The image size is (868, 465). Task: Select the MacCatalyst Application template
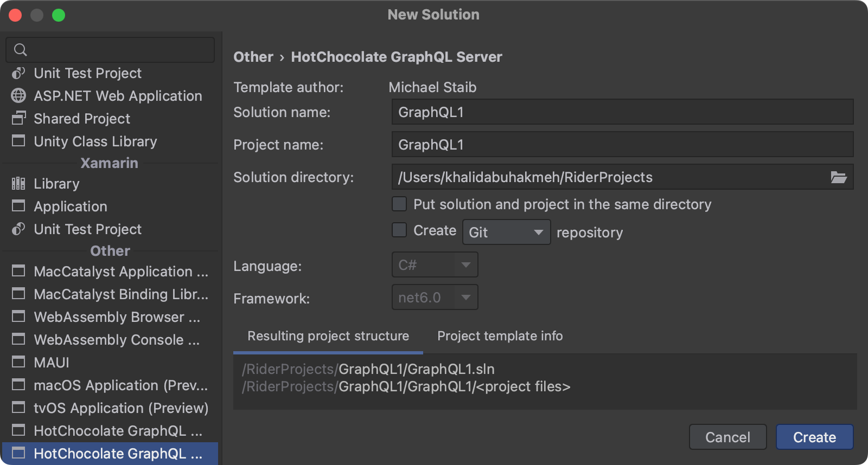110,271
